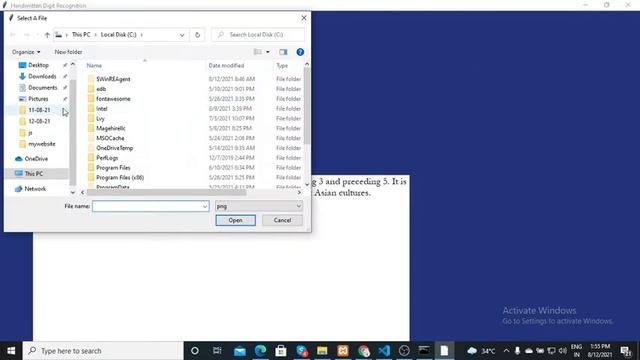Expand the File name dropdown arrow

[205, 207]
